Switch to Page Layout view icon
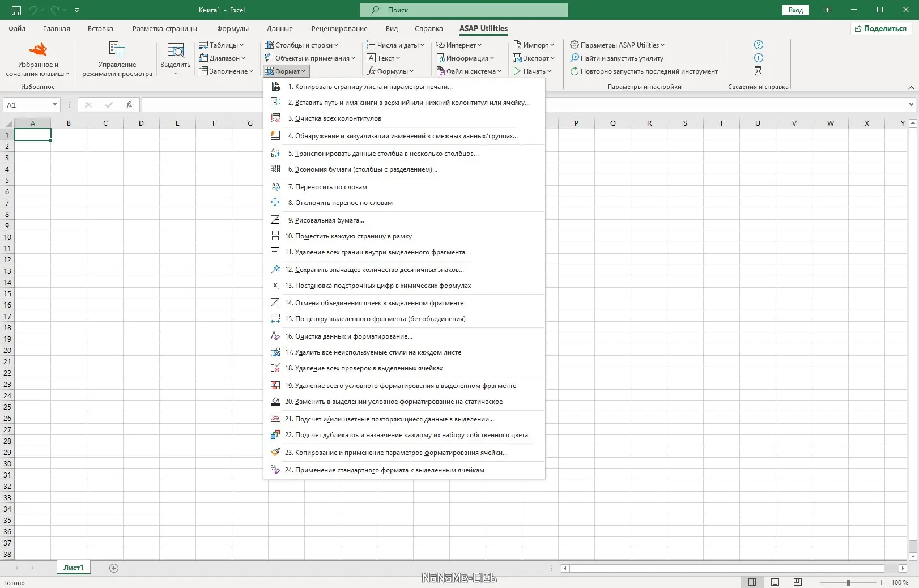 [775, 582]
